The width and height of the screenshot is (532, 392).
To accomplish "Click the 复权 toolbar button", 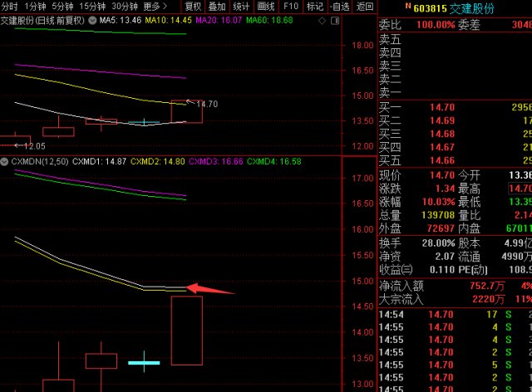I will pos(193,6).
